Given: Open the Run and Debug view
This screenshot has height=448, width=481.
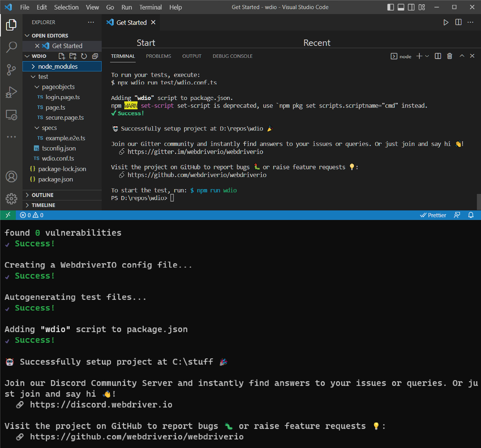Looking at the screenshot, I should point(11,92).
